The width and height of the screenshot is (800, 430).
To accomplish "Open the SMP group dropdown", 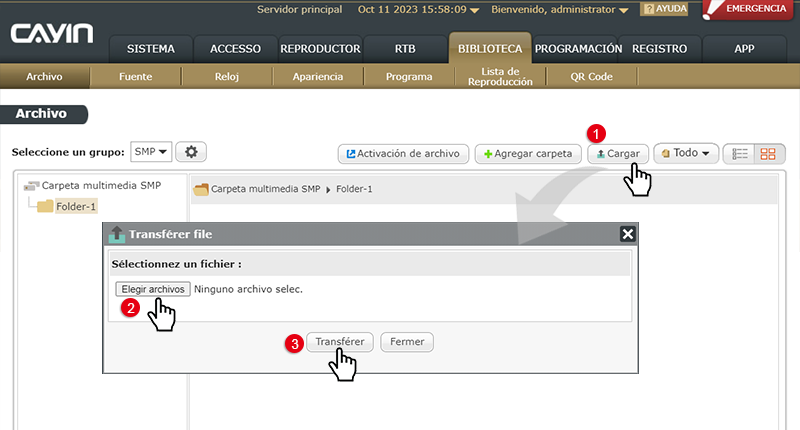I will point(151,151).
